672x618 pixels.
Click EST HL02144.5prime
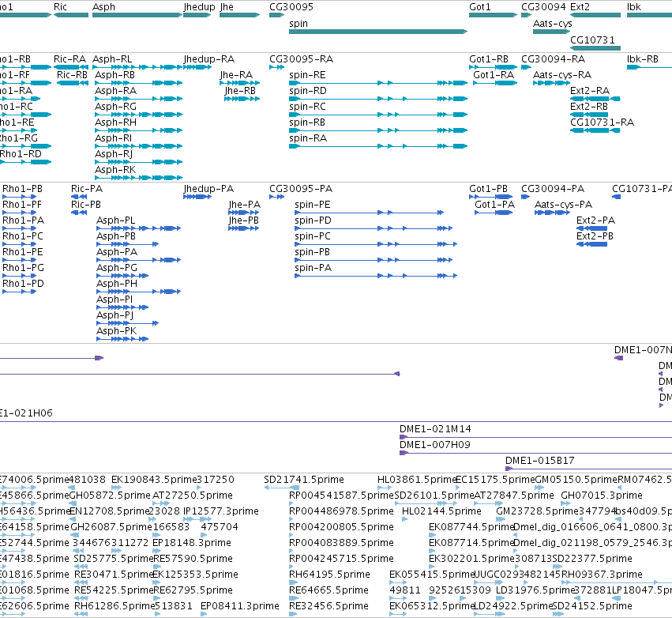coord(404,519)
